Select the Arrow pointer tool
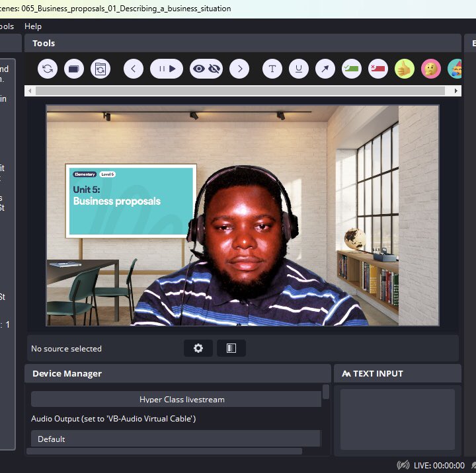 tap(325, 69)
